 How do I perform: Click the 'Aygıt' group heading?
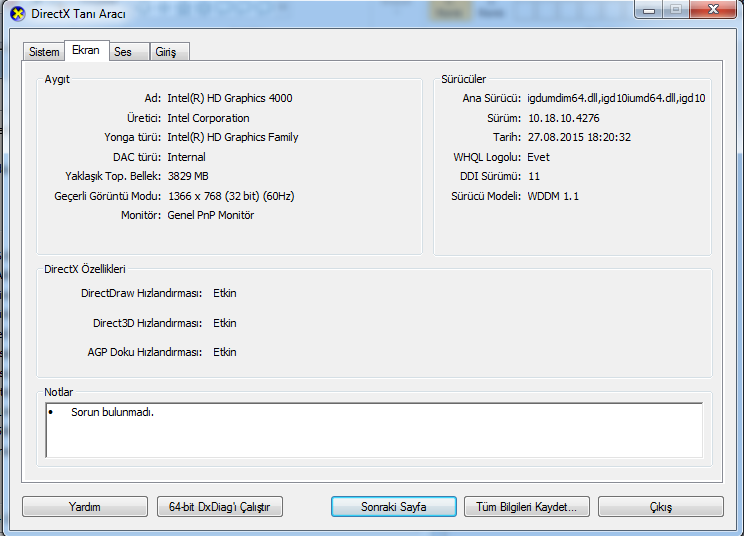[x=57, y=79]
